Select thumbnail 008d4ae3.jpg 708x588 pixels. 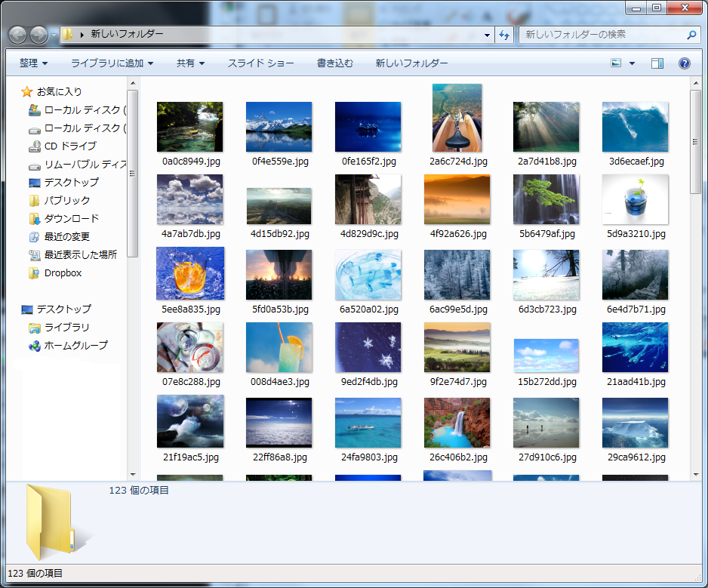point(279,347)
